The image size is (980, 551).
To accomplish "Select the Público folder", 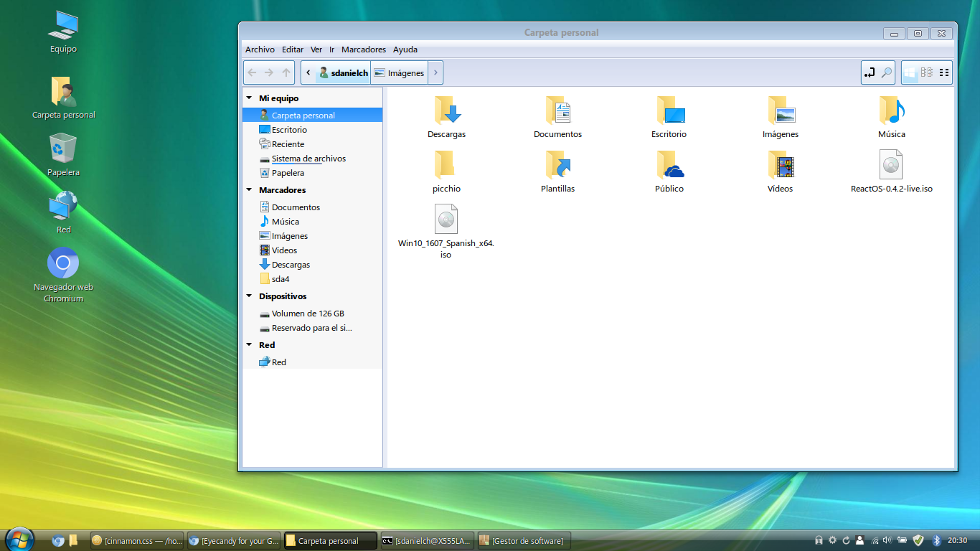I will click(x=669, y=172).
